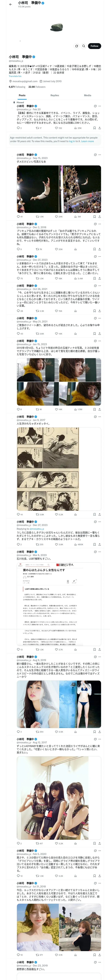110x980 pixels.
Task: Open more menu on Sep 15, 2023 post
Action: point(100,155)
